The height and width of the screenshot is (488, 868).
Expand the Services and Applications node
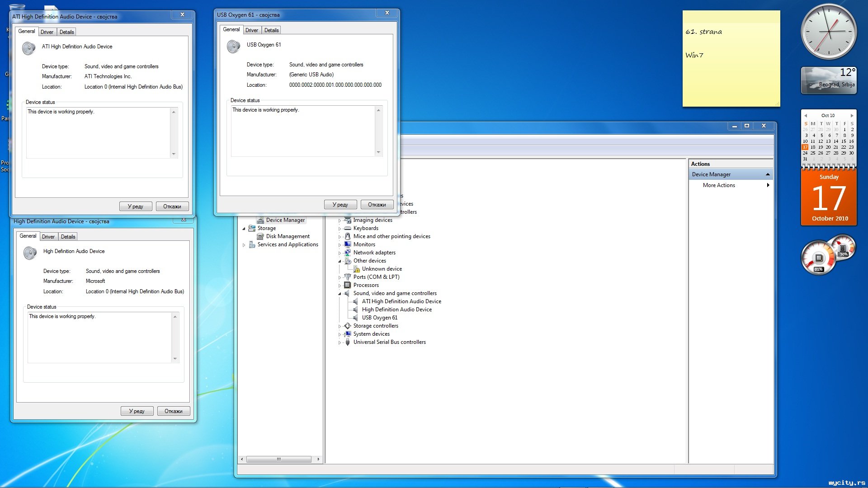[244, 245]
